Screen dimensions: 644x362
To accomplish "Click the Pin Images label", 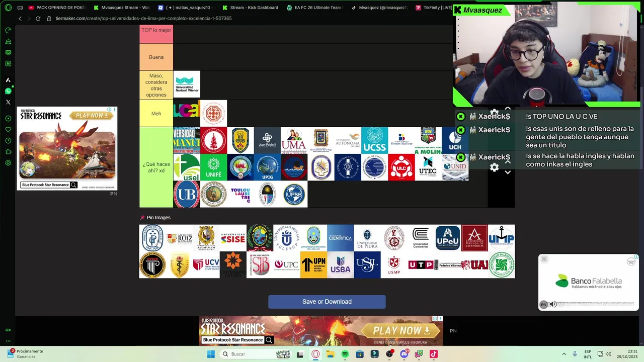I will 158,218.
